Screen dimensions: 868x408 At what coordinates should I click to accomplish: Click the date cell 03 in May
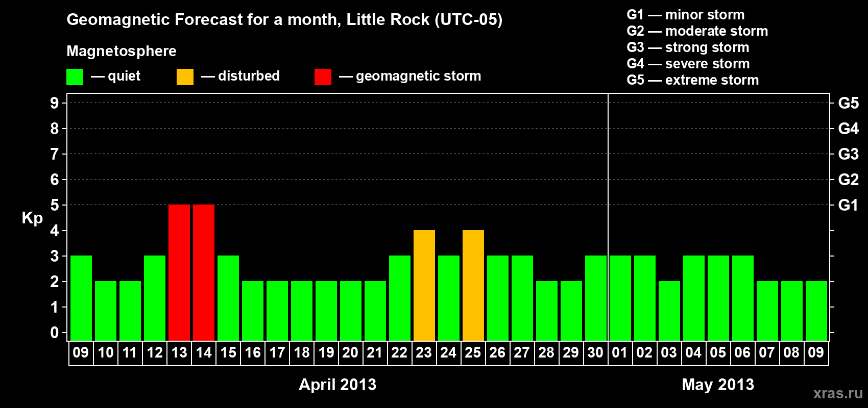[x=669, y=353]
